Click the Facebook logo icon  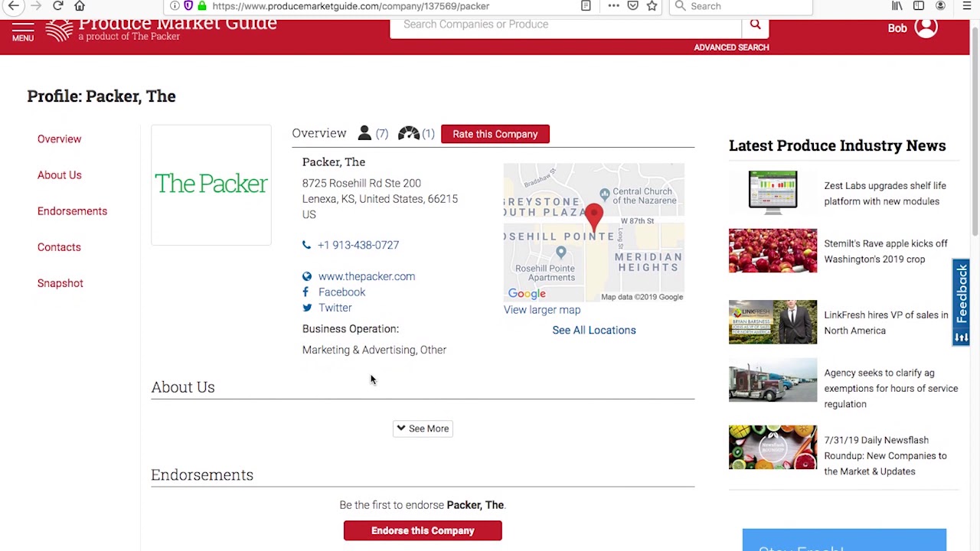point(306,292)
